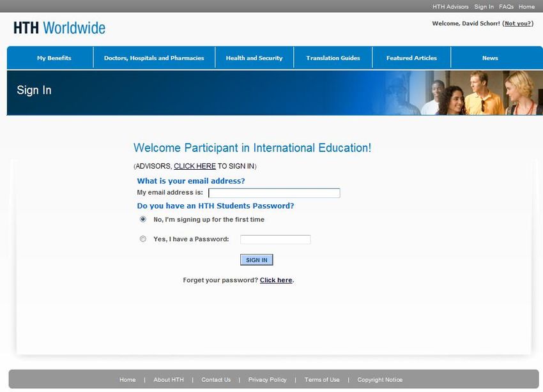Click the 'Sign In' banner title
543x392 pixels.
[x=34, y=90]
